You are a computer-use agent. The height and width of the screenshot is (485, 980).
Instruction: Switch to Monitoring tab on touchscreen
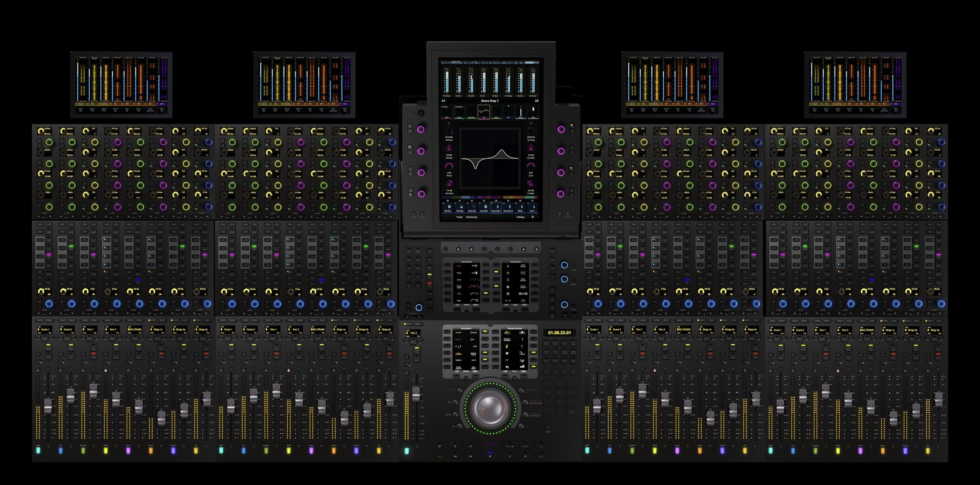pos(472,217)
